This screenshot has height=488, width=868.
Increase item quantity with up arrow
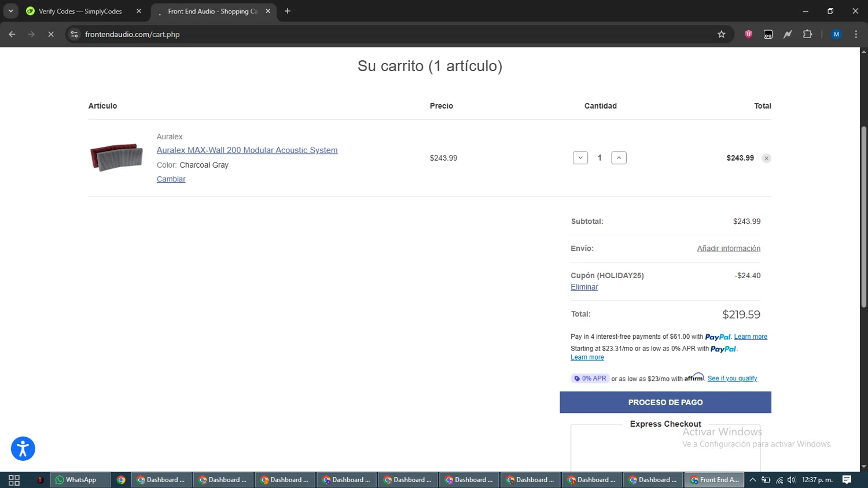click(x=619, y=158)
